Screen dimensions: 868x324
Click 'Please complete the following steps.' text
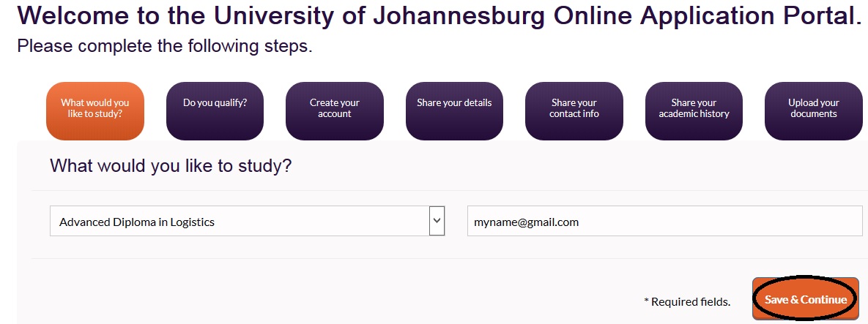(165, 46)
